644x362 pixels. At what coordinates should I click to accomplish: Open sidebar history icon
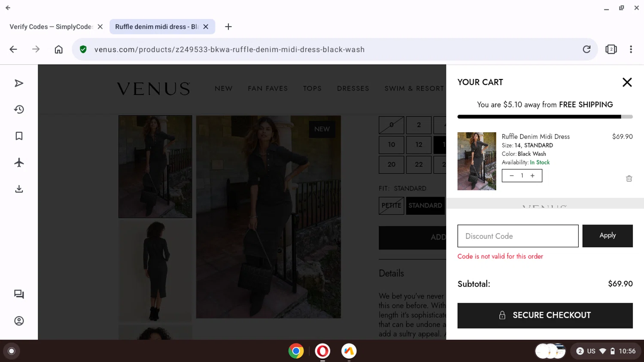coord(19,110)
